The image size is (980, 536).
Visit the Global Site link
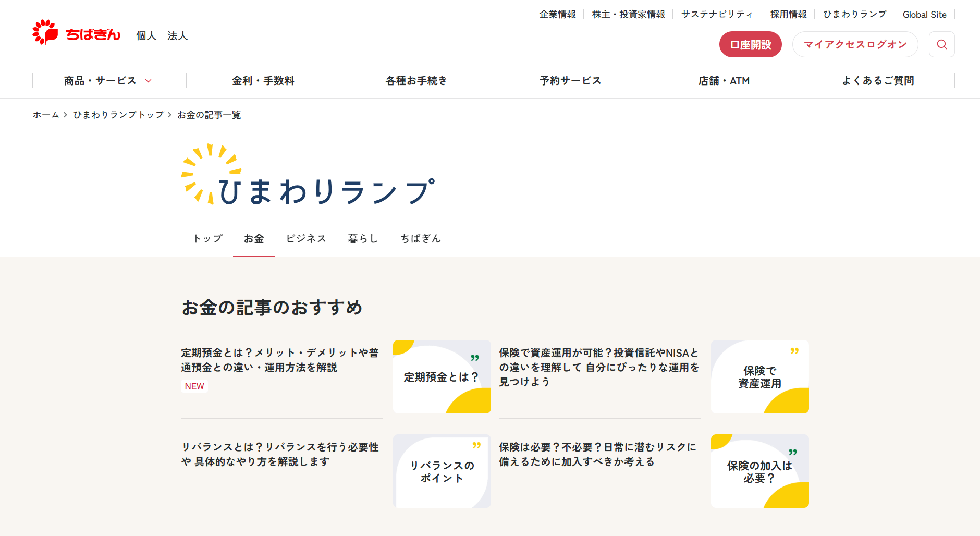[924, 15]
